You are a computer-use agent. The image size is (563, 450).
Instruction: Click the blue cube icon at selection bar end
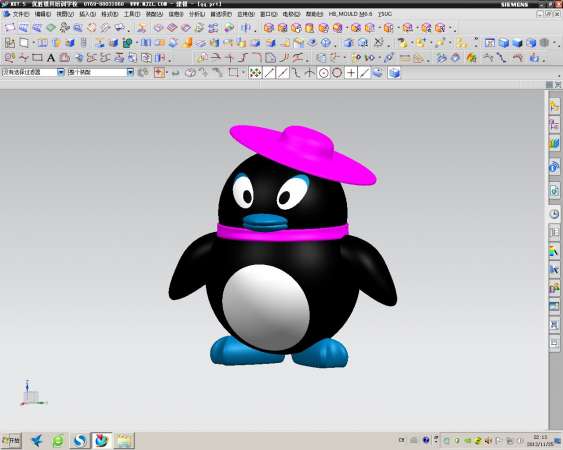[x=394, y=73]
